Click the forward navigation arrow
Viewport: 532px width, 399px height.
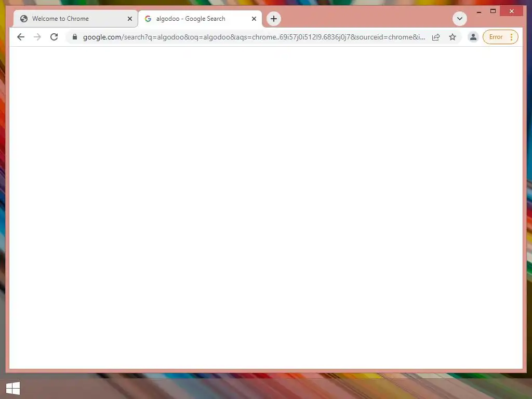pos(37,37)
